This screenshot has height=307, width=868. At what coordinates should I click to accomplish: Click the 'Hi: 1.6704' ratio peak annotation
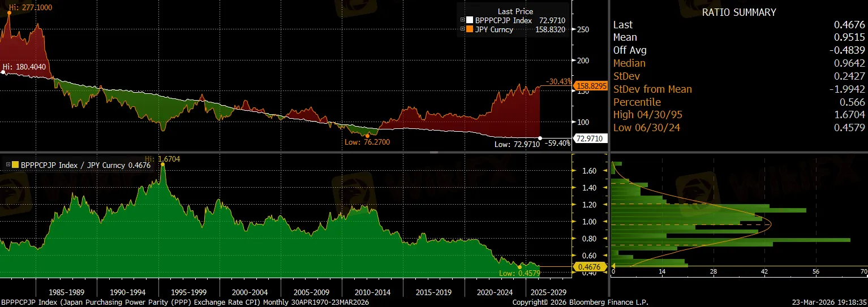163,159
